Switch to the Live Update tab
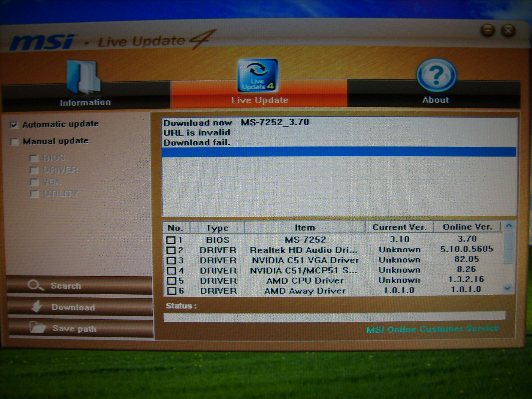This screenshot has width=532, height=399. pyautogui.click(x=259, y=94)
